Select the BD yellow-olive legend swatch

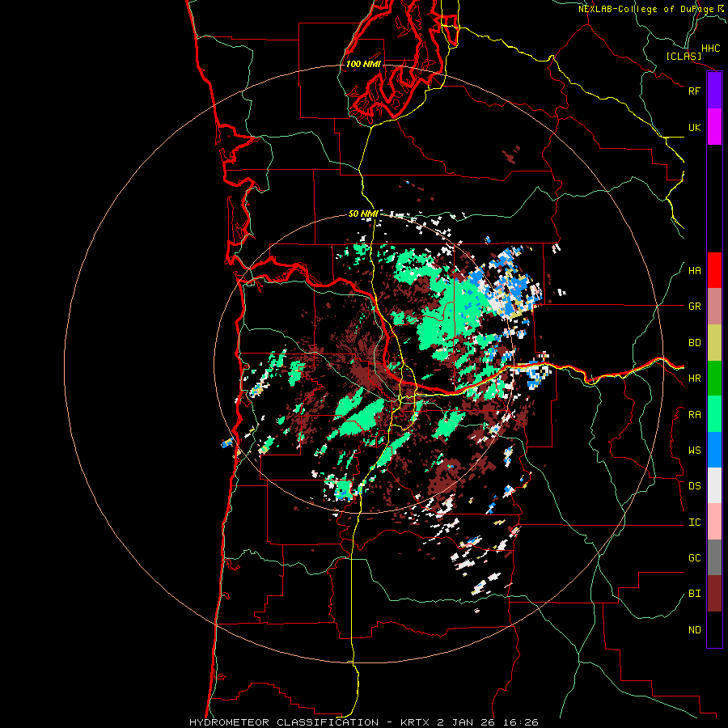coord(714,343)
